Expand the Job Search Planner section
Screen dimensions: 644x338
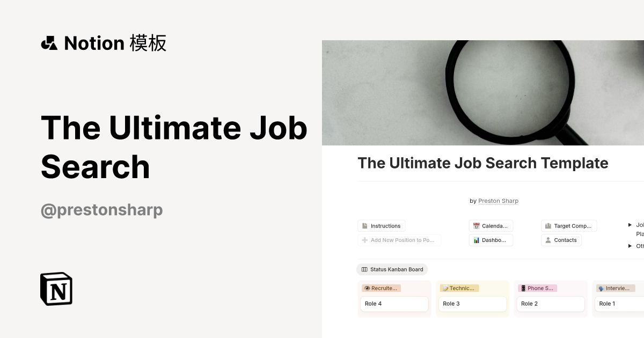click(x=630, y=225)
